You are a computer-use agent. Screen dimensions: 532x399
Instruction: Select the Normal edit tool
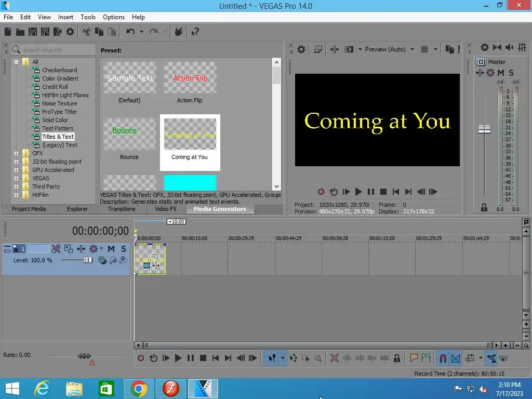click(x=272, y=358)
